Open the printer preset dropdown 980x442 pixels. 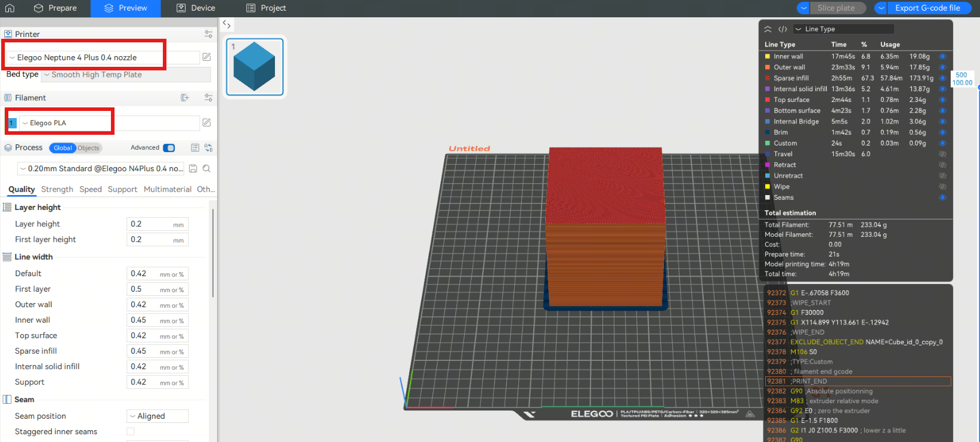pos(103,57)
